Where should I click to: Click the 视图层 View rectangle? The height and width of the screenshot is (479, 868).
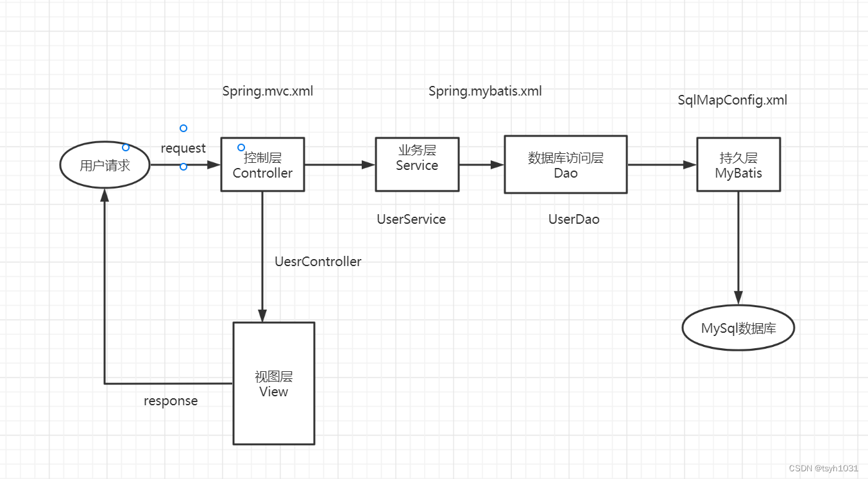[x=273, y=383]
